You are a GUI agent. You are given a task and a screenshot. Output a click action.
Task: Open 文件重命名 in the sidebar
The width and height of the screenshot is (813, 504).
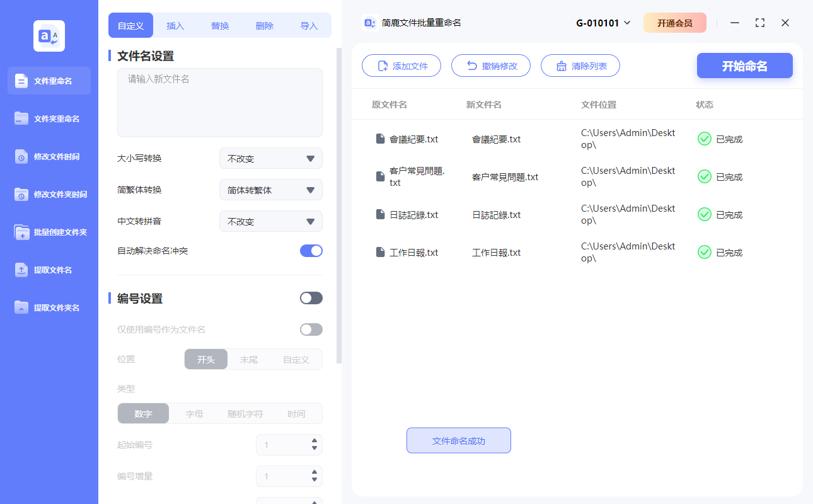[x=49, y=81]
